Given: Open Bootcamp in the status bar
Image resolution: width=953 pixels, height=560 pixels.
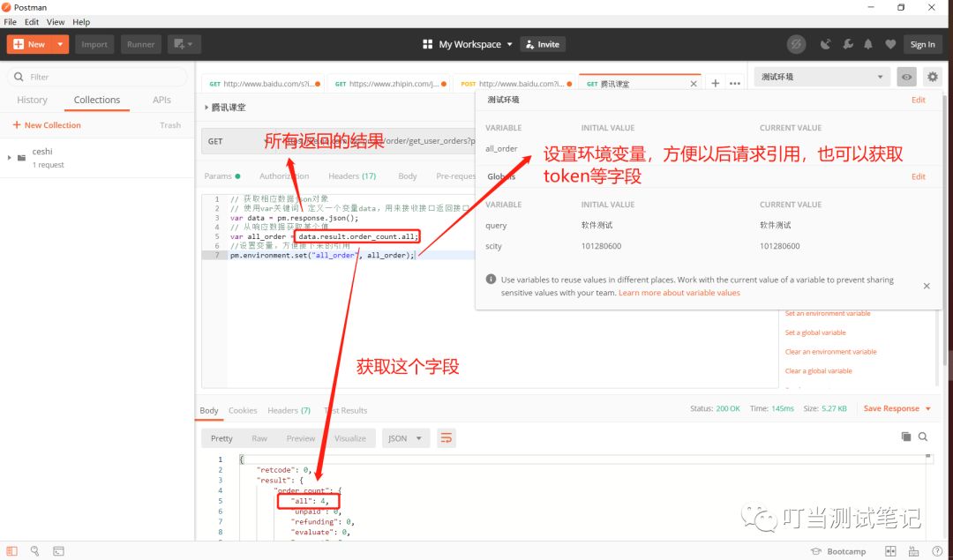Looking at the screenshot, I should (x=839, y=551).
